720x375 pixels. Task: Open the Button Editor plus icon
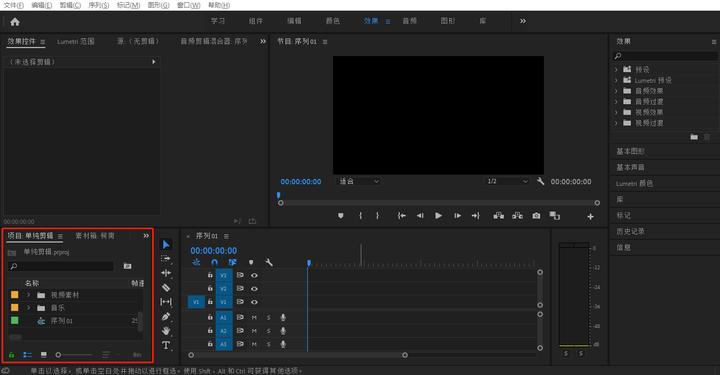tap(591, 217)
